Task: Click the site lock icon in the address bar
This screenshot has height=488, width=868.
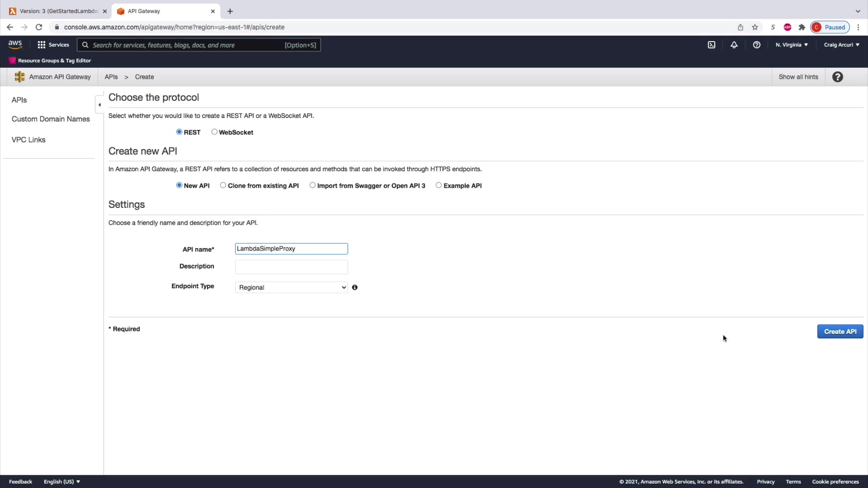Action: (x=57, y=27)
